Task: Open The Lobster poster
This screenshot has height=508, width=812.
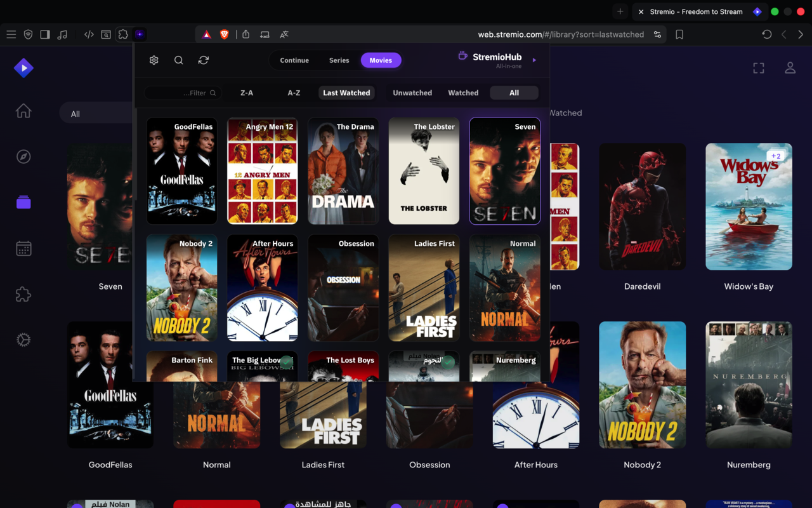Action: coord(424,171)
